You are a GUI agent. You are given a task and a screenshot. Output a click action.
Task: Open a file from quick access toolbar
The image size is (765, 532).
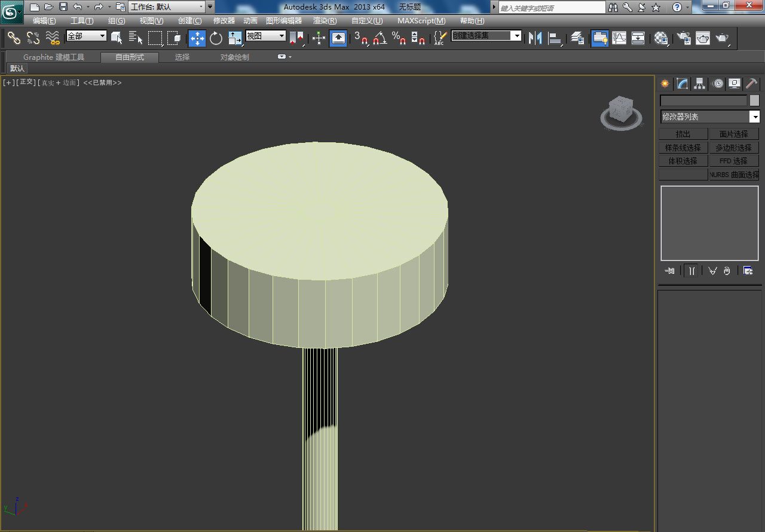(48, 7)
